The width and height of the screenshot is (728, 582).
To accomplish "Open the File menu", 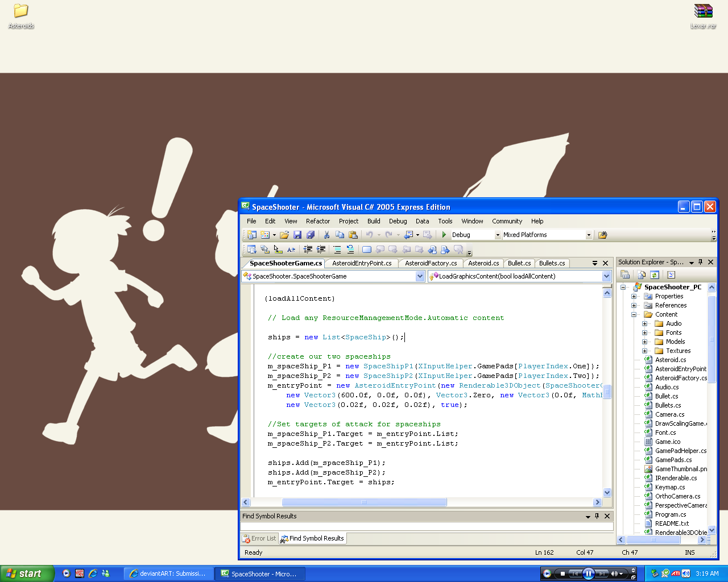I will click(x=251, y=221).
